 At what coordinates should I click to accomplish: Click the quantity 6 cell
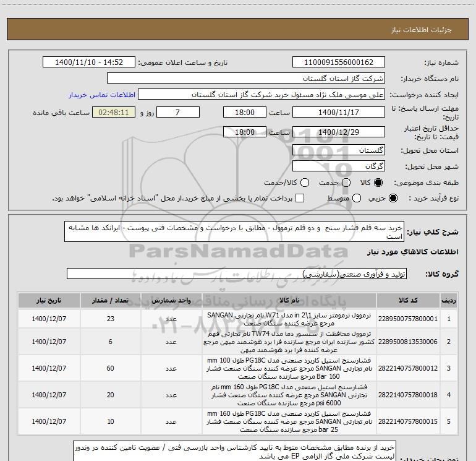point(110,342)
